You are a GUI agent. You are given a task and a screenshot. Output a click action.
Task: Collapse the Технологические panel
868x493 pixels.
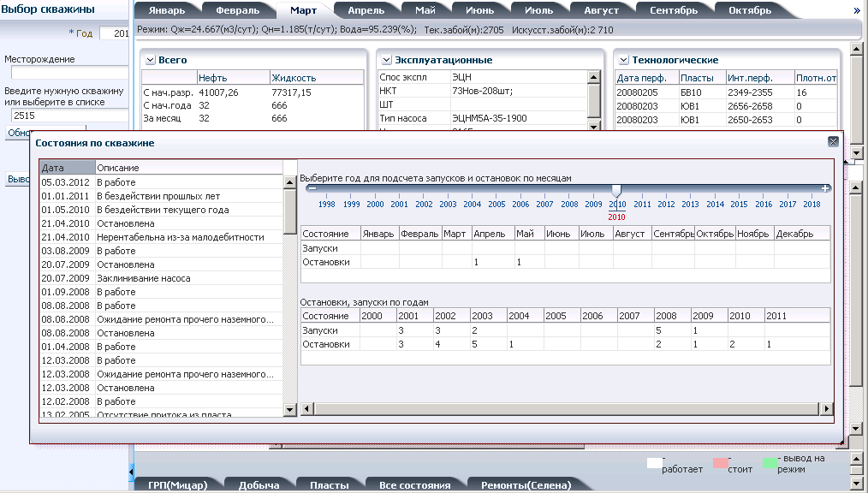tap(623, 60)
